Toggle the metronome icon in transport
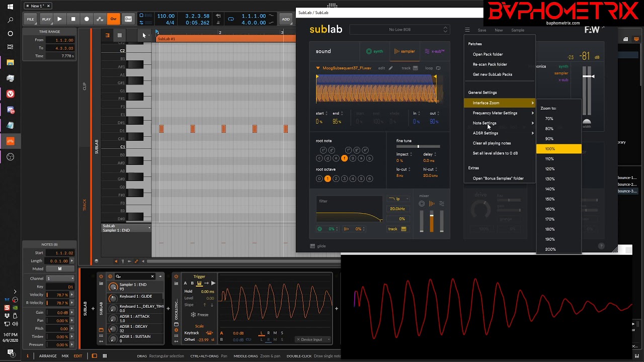 click(218, 23)
